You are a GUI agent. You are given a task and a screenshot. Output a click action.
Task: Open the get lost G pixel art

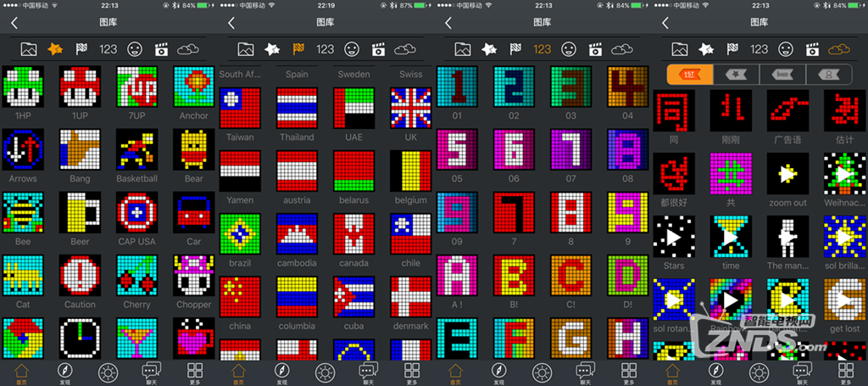[845, 299]
